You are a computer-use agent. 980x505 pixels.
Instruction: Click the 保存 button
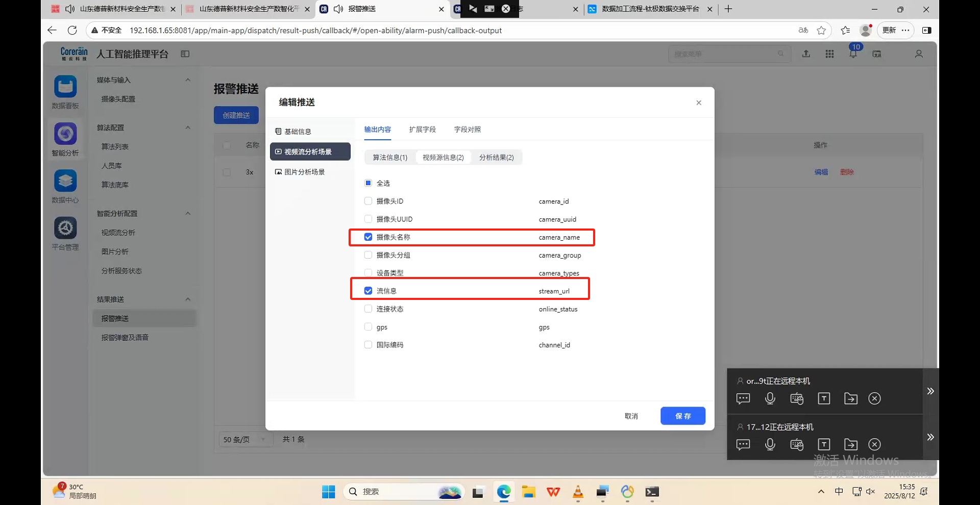(683, 416)
